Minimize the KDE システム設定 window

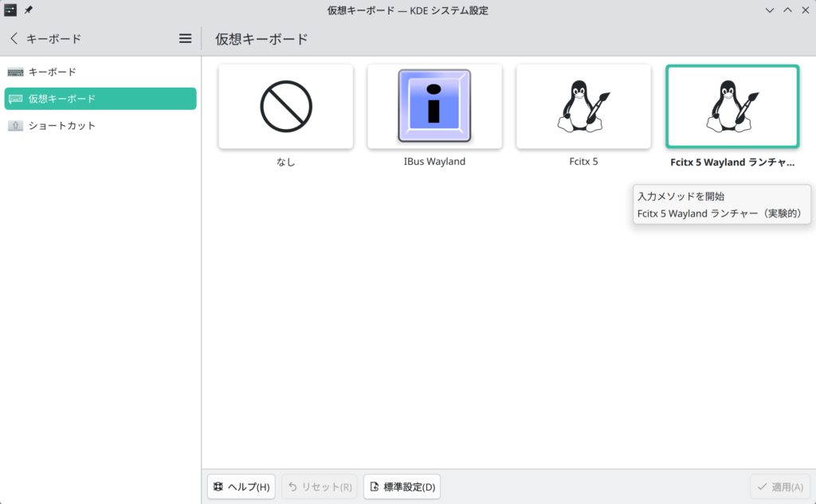coord(769,10)
